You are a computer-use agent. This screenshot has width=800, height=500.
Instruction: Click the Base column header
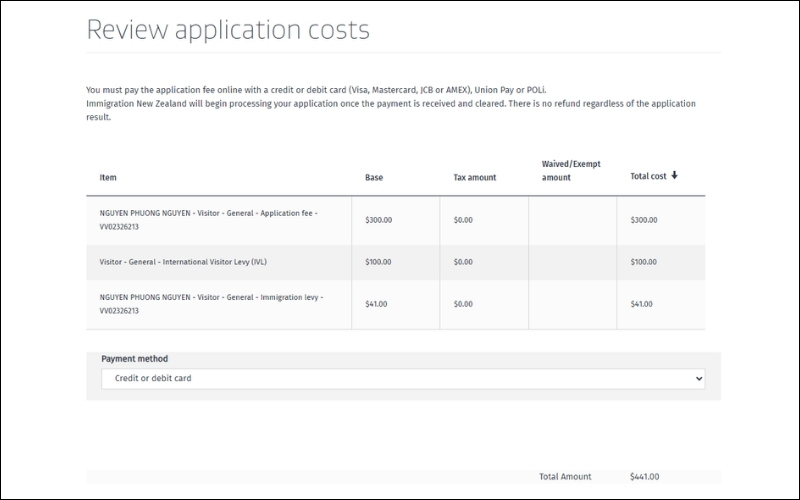point(373,178)
